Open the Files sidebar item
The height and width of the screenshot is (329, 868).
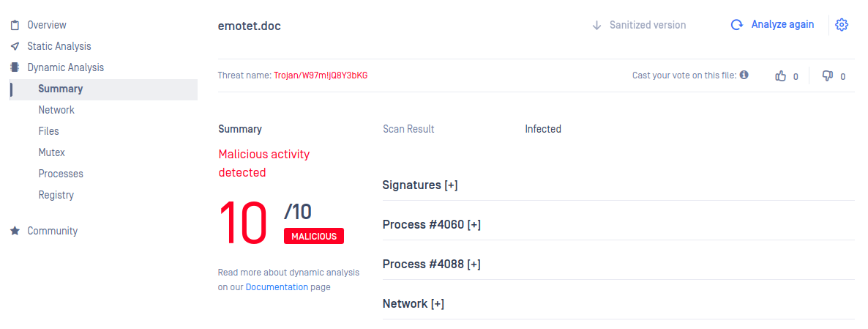(x=49, y=131)
